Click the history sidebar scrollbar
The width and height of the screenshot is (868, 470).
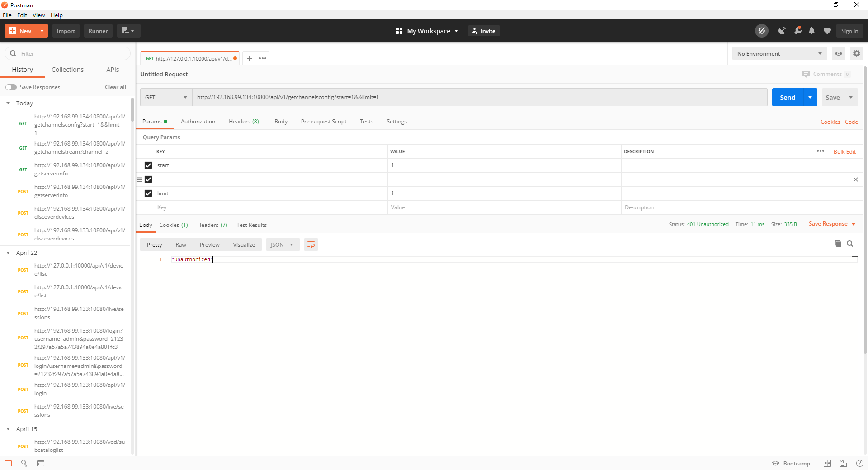(x=132, y=110)
